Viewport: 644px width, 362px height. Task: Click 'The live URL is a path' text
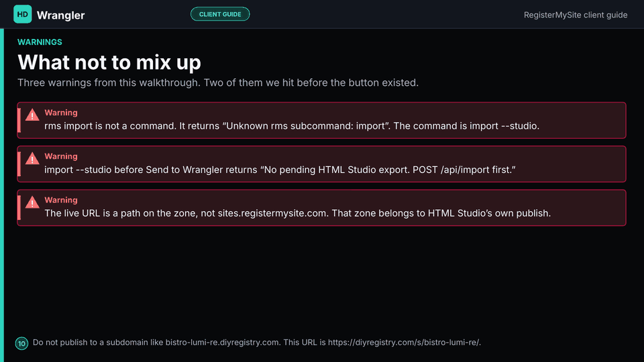[x=297, y=213]
